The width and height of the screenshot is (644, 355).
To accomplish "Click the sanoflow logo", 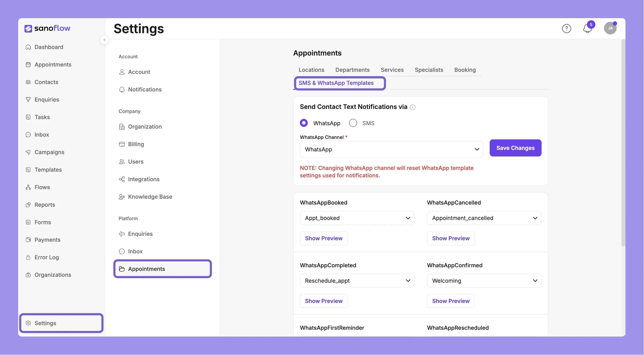I will (x=47, y=28).
